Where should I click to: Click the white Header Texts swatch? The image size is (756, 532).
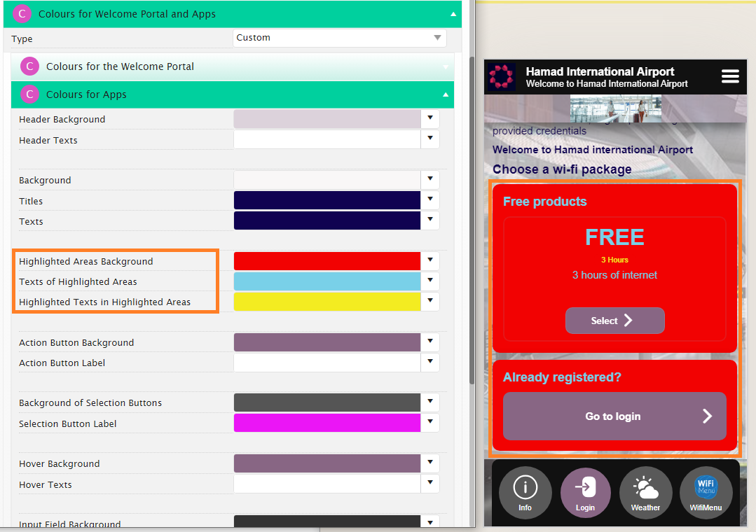tap(327, 139)
